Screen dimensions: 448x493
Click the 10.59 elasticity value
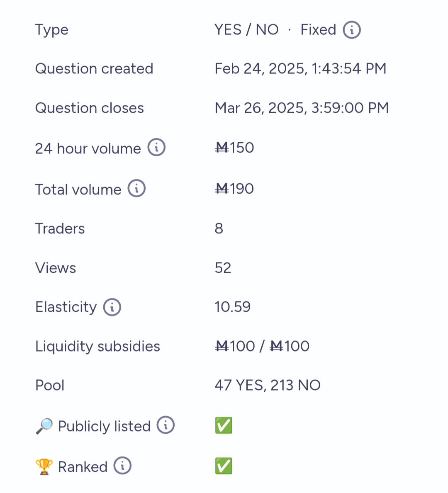coord(233,307)
